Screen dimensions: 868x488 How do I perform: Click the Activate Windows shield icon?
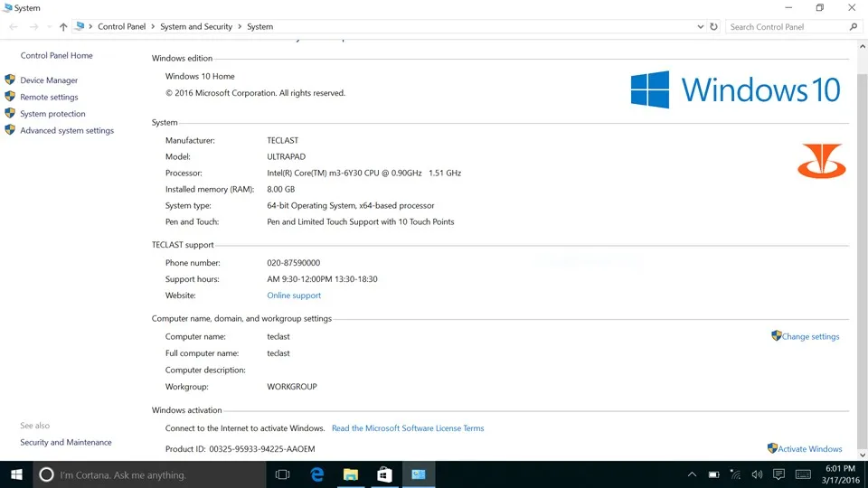(x=772, y=448)
